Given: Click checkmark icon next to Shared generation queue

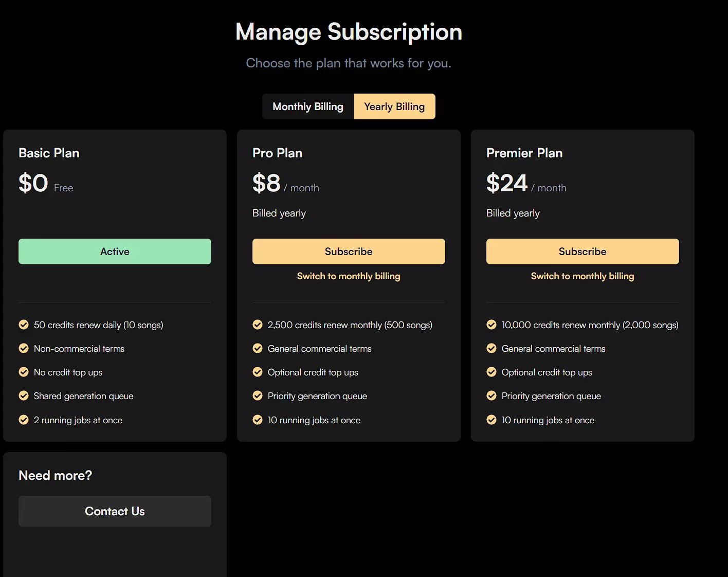Looking at the screenshot, I should 24,395.
